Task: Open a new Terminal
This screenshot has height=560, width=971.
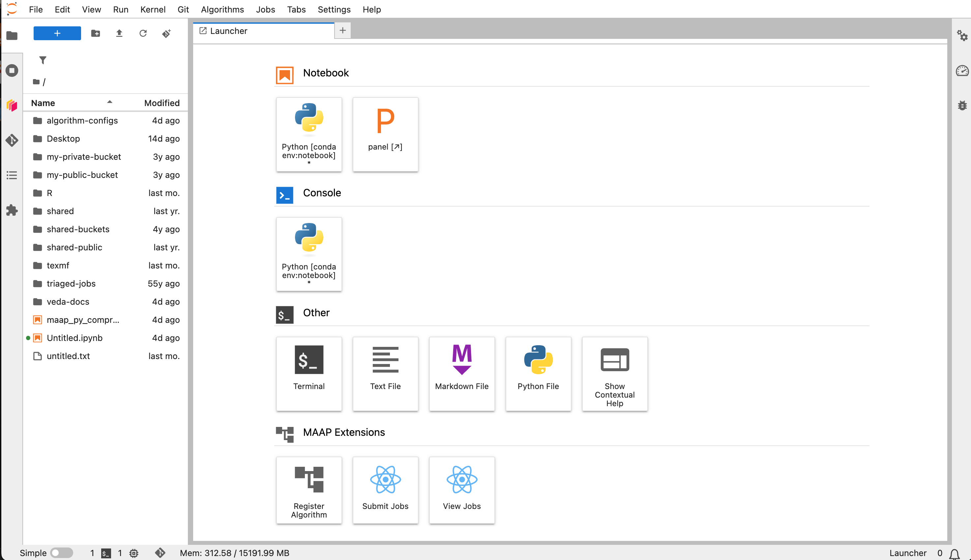Action: 309,374
